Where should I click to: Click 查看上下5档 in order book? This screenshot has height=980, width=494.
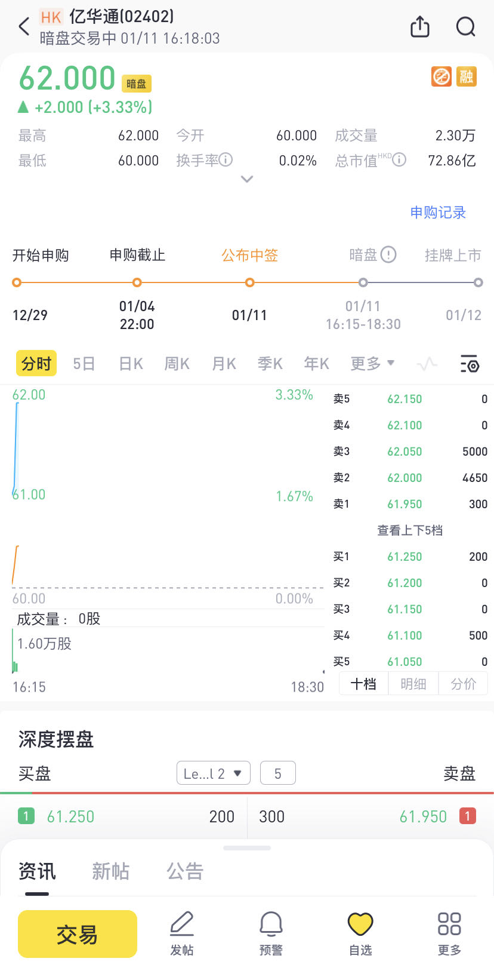[x=410, y=530]
